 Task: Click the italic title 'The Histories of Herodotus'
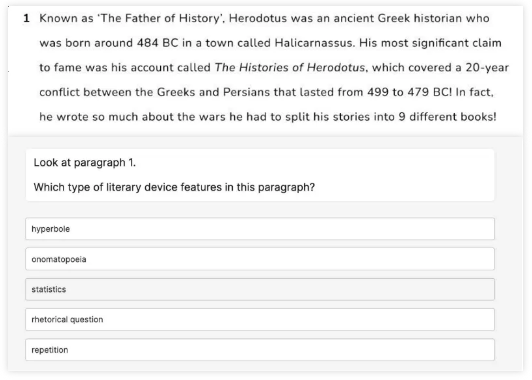click(x=290, y=68)
